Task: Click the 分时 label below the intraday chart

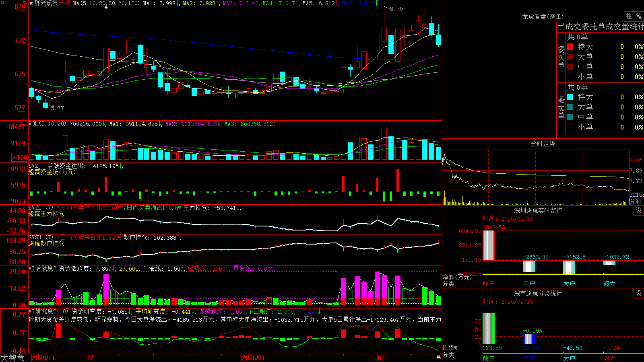Action: tap(636, 202)
